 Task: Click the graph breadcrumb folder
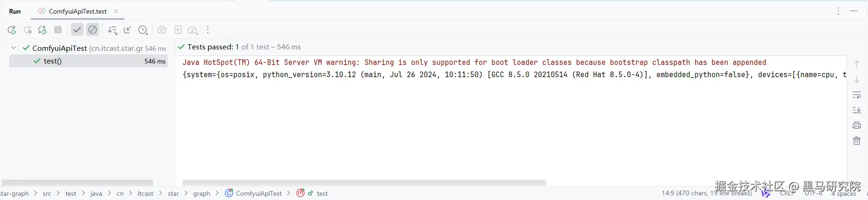point(202,193)
